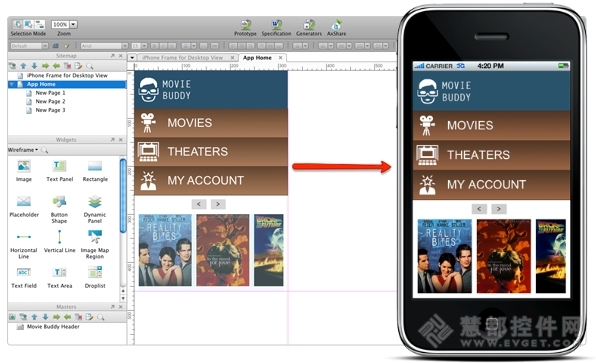Open AxShare from the toolbar

[x=336, y=25]
